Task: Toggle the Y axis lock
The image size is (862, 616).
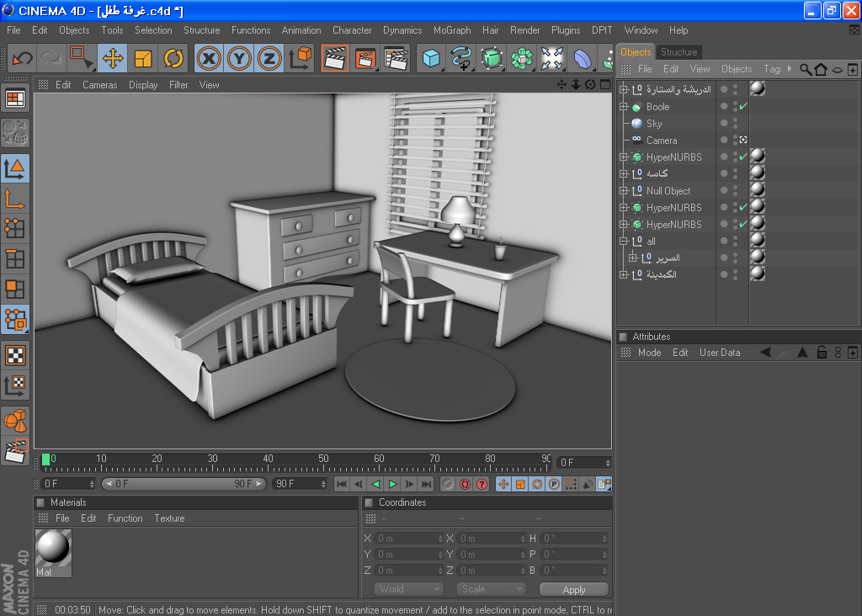Action: (x=239, y=58)
